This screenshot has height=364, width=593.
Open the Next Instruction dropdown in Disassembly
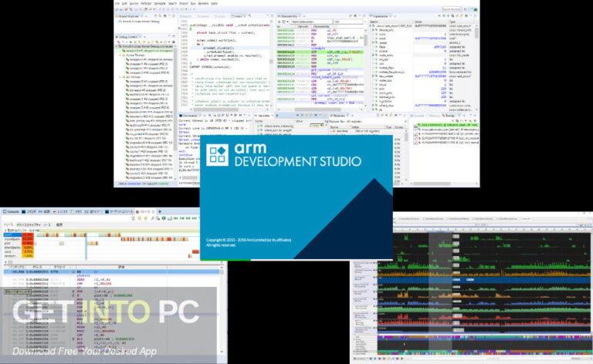pyautogui.click(x=311, y=22)
